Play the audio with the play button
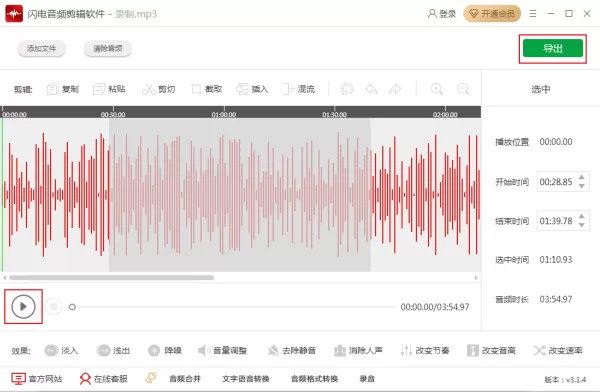 point(23,307)
